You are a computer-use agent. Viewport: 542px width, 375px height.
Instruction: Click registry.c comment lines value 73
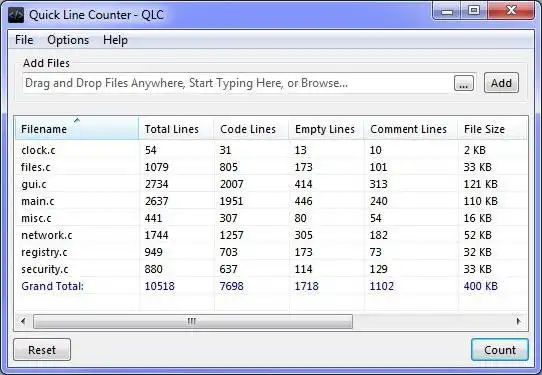coord(375,252)
